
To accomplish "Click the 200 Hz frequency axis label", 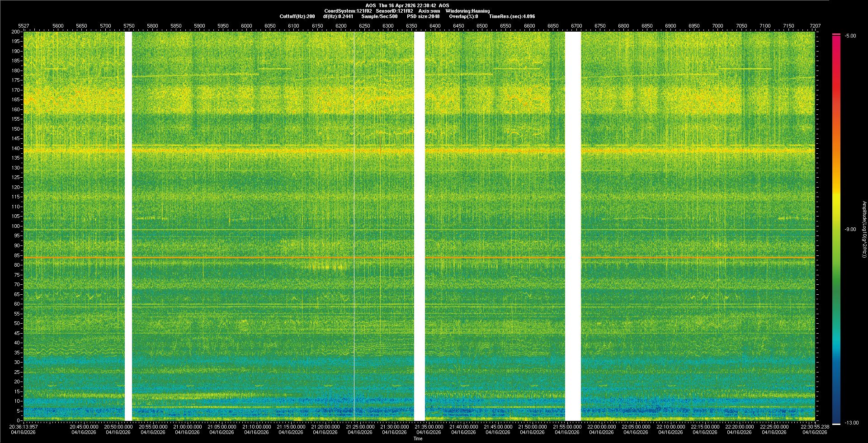I will coord(16,32).
